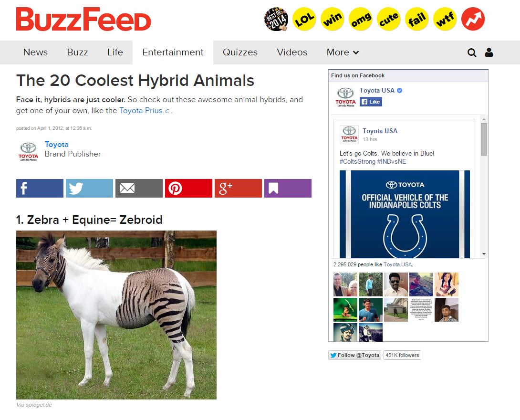This screenshot has height=420, width=520.
Task: Like Toyota USA on Facebook
Action: 371,102
